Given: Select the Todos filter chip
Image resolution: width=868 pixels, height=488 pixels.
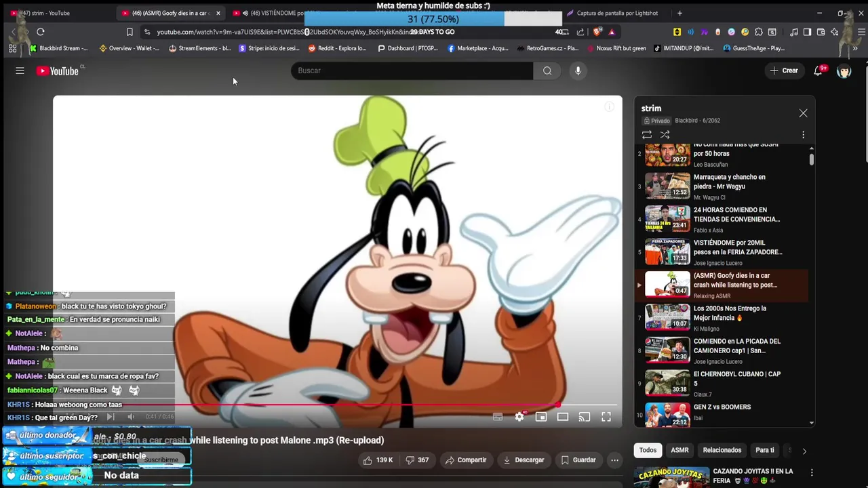Looking at the screenshot, I should tap(648, 450).
